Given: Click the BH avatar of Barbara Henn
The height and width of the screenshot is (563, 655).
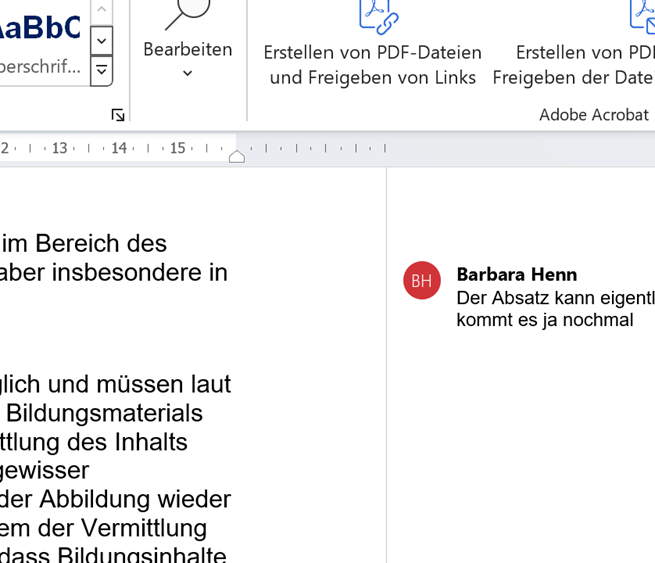Looking at the screenshot, I should tap(422, 280).
